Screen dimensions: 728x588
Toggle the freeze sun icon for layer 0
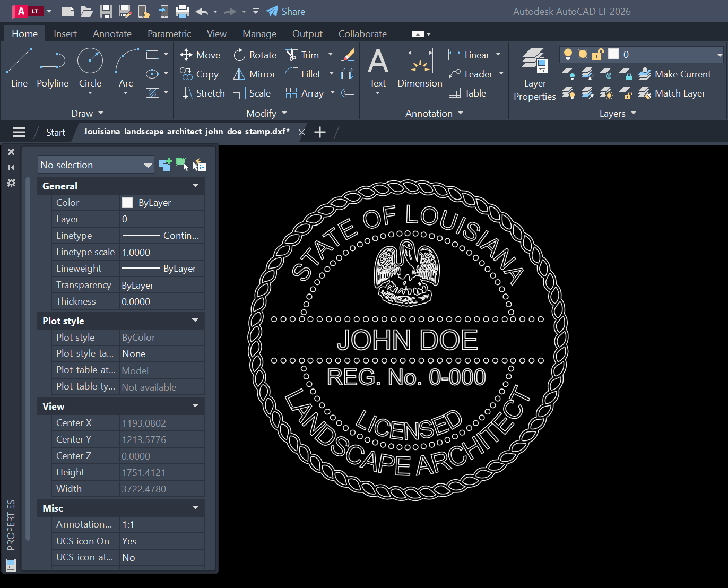[583, 54]
